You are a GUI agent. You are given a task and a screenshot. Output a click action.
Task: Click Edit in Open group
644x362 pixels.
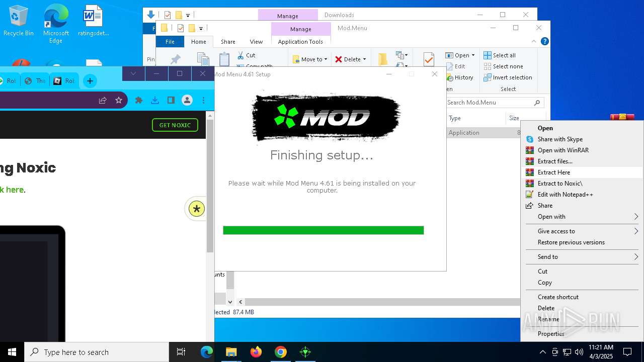coord(455,66)
